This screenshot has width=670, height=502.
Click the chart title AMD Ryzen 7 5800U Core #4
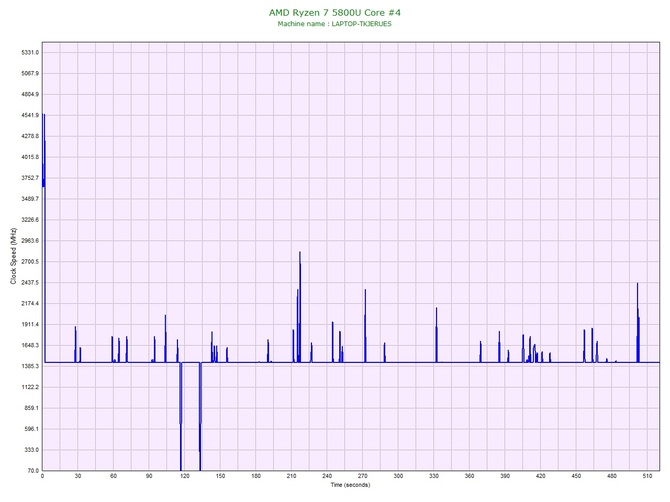pos(335,12)
